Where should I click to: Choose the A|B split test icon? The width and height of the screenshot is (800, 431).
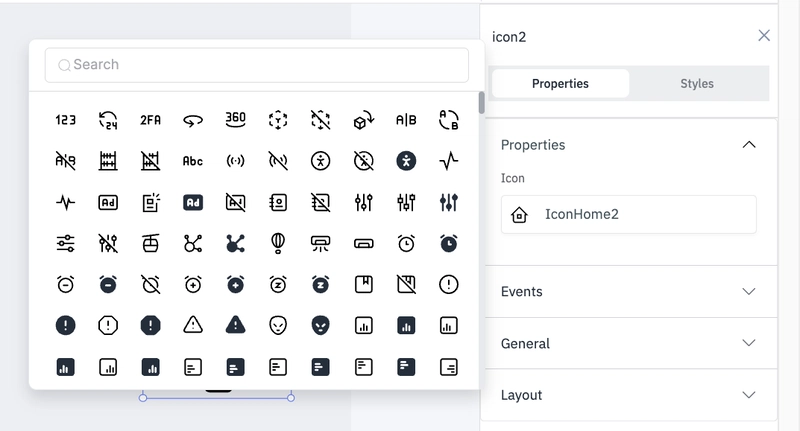pos(406,120)
